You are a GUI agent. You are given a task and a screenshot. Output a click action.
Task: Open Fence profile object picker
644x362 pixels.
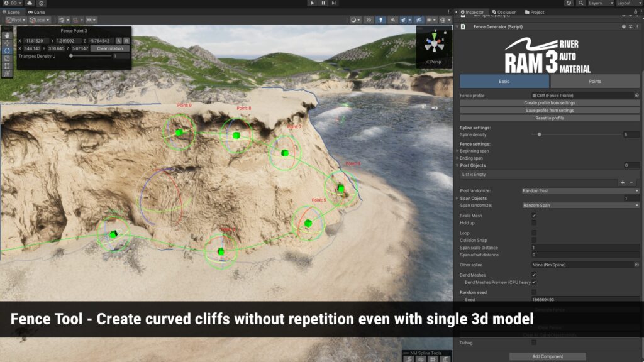(x=636, y=96)
